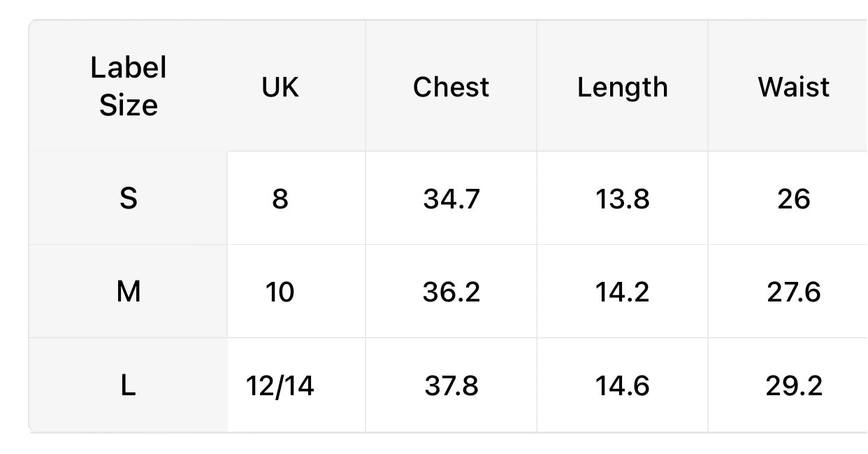The width and height of the screenshot is (868, 454).
Task: Select the UK column header
Action: click(x=280, y=87)
